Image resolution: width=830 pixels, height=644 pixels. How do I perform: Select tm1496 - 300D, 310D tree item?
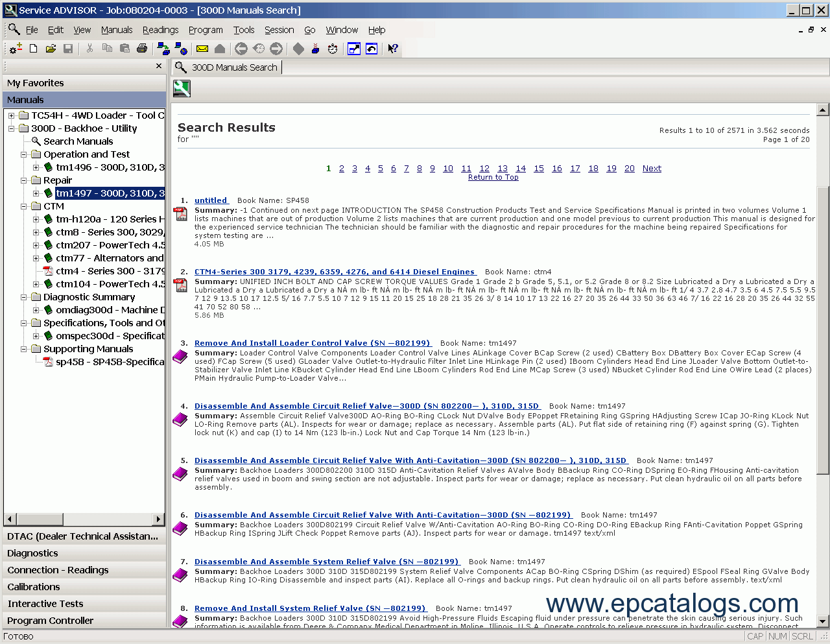(110, 167)
